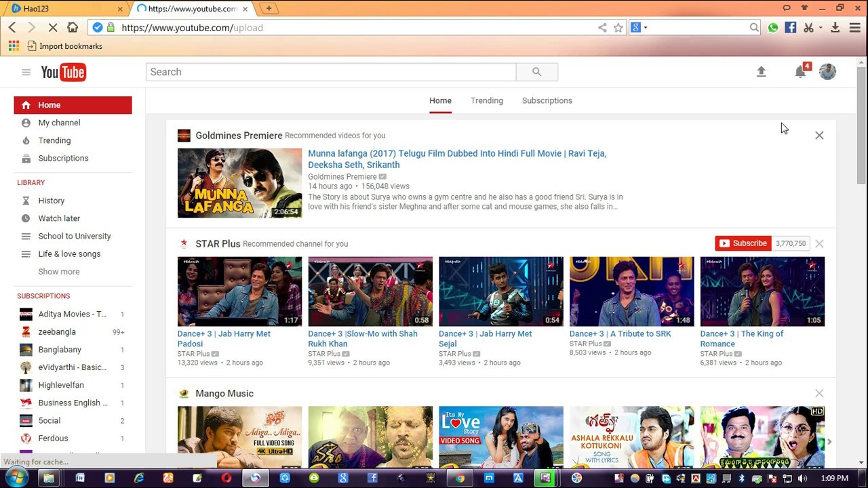Click the browser home icon
The height and width of the screenshot is (488, 868).
[73, 27]
